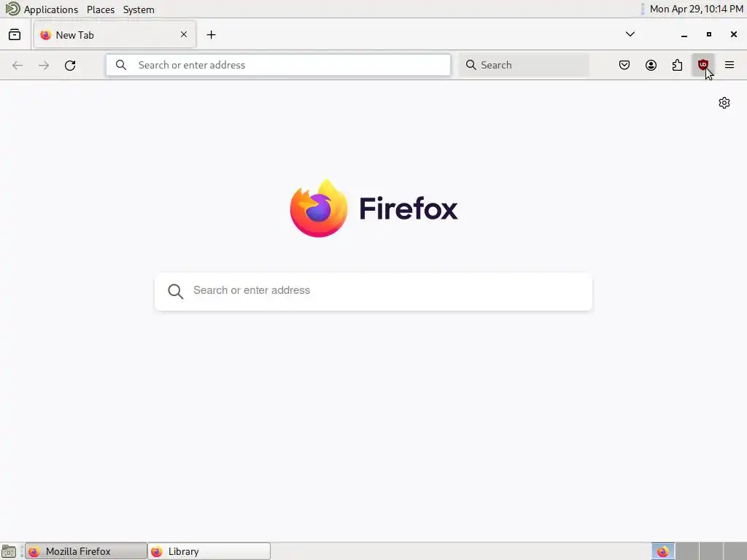
Task: Open a new tab with plus button
Action: click(x=211, y=35)
